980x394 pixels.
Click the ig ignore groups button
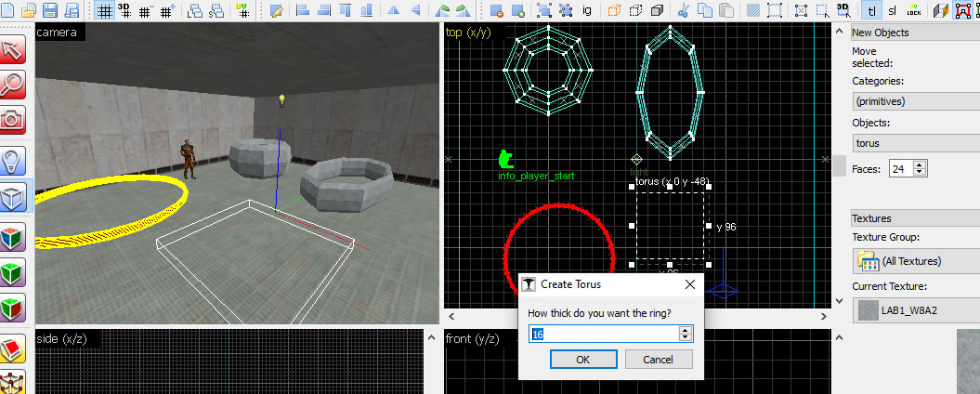[x=587, y=10]
